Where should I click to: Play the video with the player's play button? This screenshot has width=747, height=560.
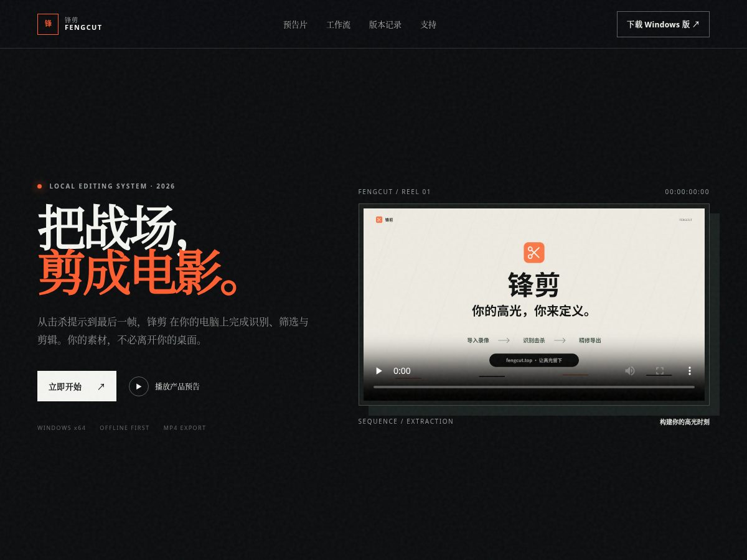tap(378, 371)
